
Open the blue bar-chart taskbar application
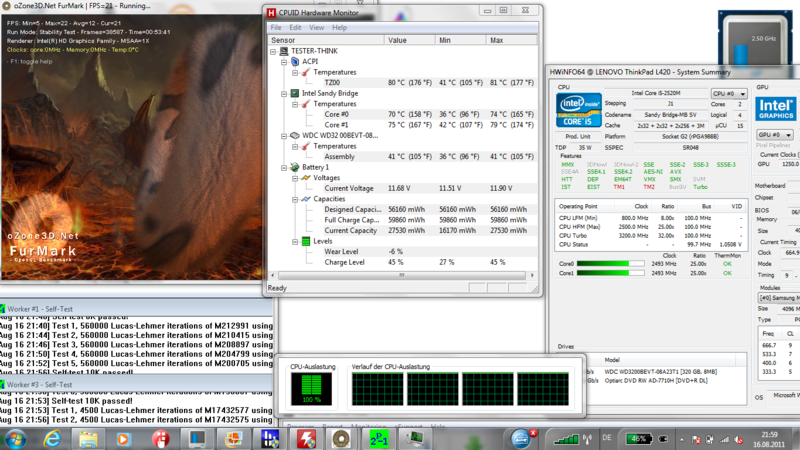click(269, 438)
